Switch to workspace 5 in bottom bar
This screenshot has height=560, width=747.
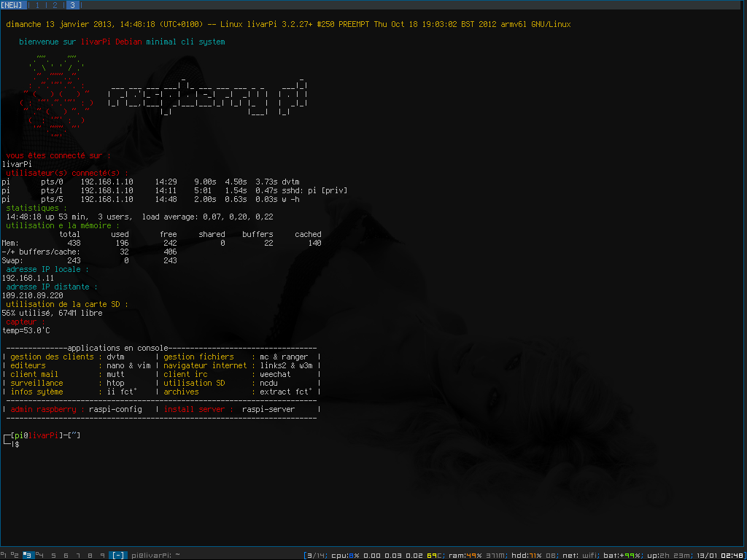click(53, 555)
